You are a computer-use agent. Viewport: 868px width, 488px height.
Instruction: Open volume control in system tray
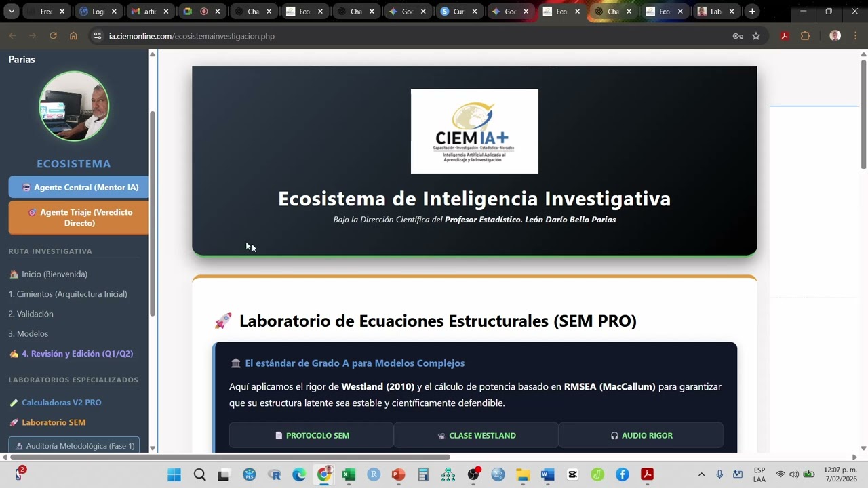click(x=794, y=474)
